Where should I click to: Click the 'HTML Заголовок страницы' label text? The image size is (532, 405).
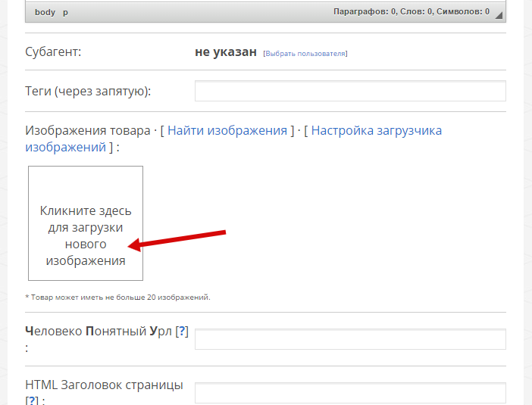(104, 385)
